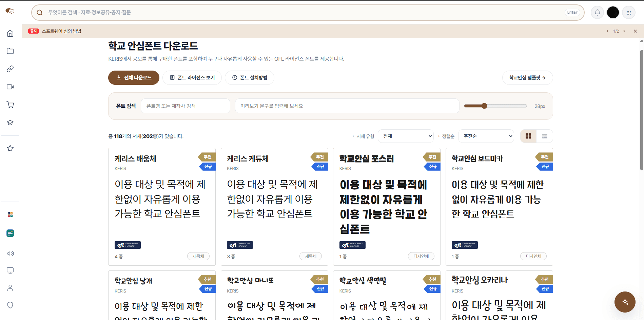Click the Enter button in search bar
Image resolution: width=644 pixels, height=320 pixels.
point(572,13)
